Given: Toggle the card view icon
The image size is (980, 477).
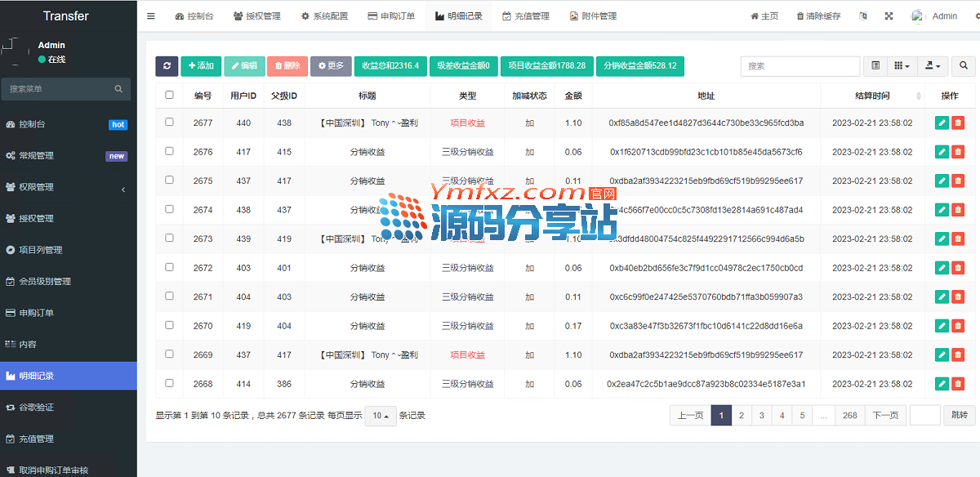Looking at the screenshot, I should (875, 66).
